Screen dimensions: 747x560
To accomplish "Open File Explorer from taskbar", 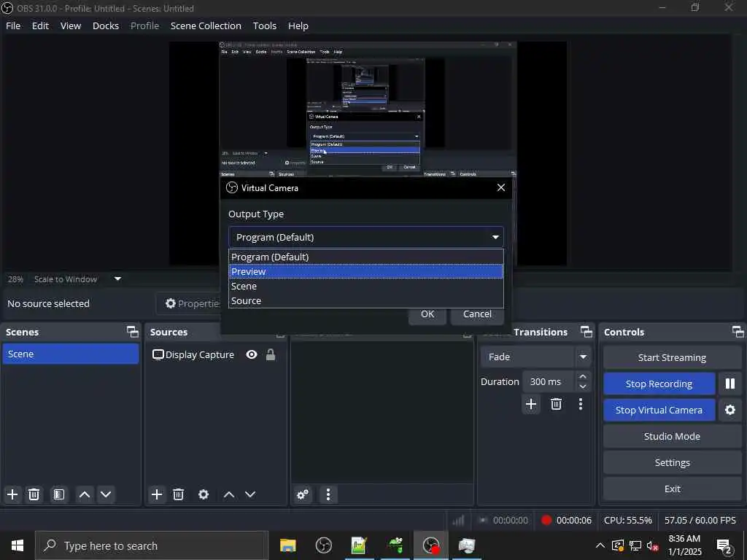I will 287,545.
